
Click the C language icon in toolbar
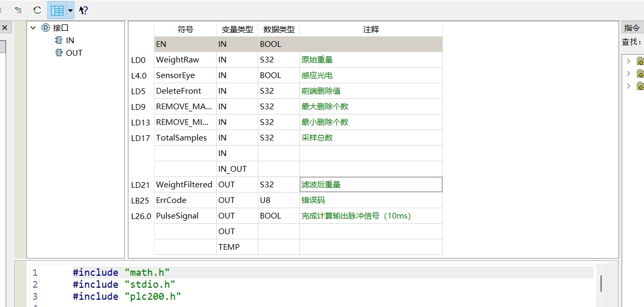[37, 10]
